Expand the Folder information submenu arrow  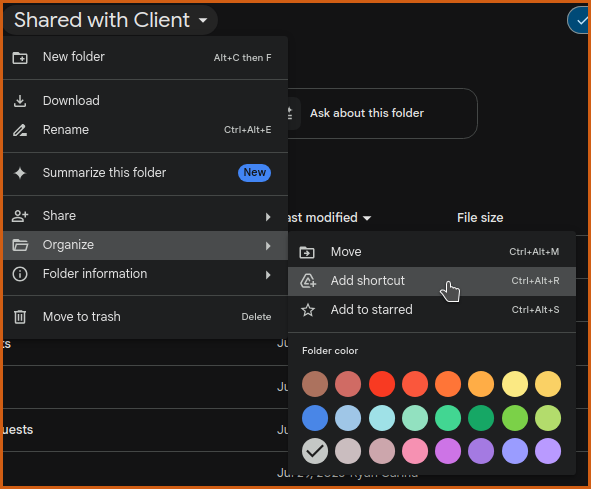coord(268,275)
